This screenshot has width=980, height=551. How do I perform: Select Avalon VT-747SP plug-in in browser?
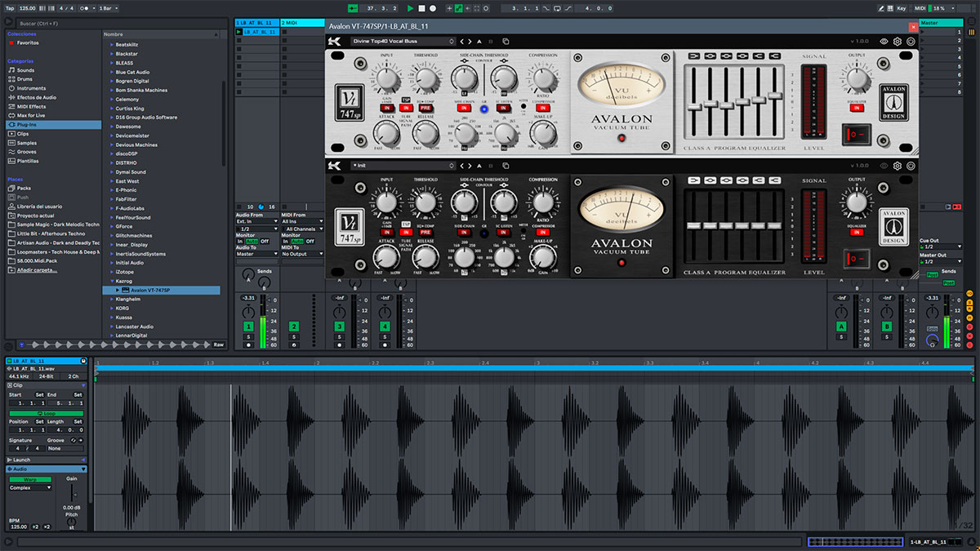pos(162,290)
